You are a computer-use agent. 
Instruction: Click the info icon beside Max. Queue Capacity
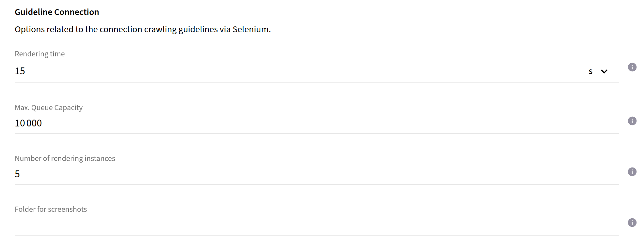click(632, 121)
